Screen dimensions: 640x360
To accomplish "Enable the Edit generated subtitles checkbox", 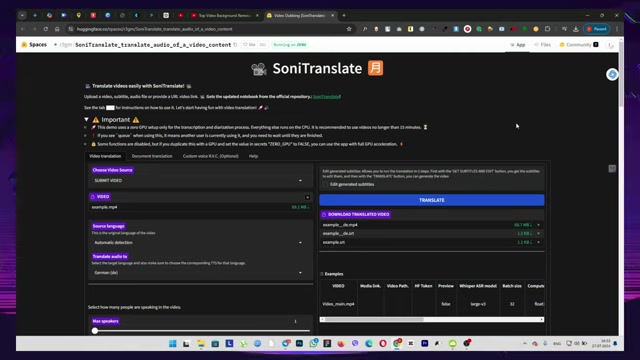I will pos(325,184).
